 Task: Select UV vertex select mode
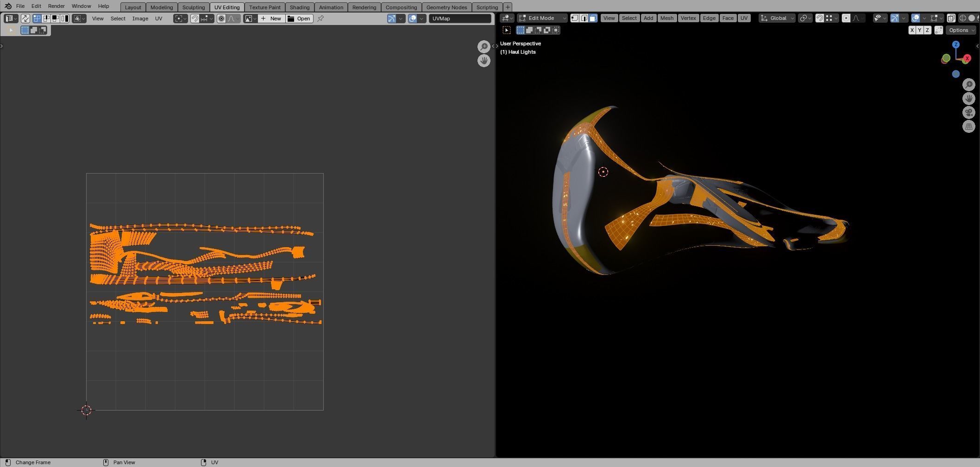click(37, 19)
